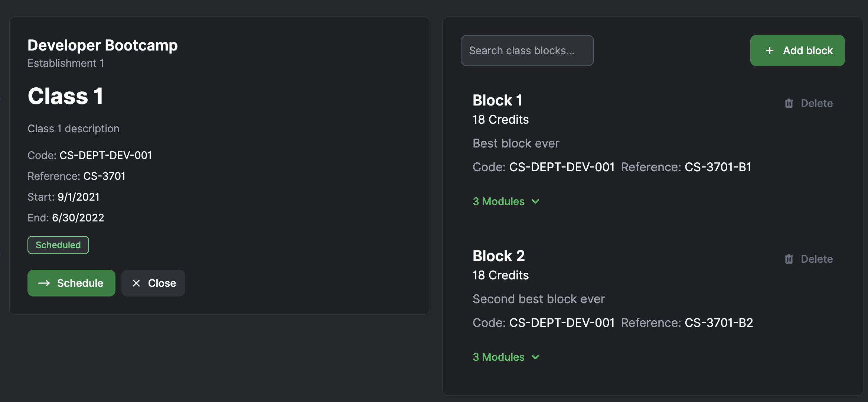This screenshot has width=868, height=402.
Task: Delete Block 1 via its Delete label
Action: pyautogui.click(x=816, y=103)
